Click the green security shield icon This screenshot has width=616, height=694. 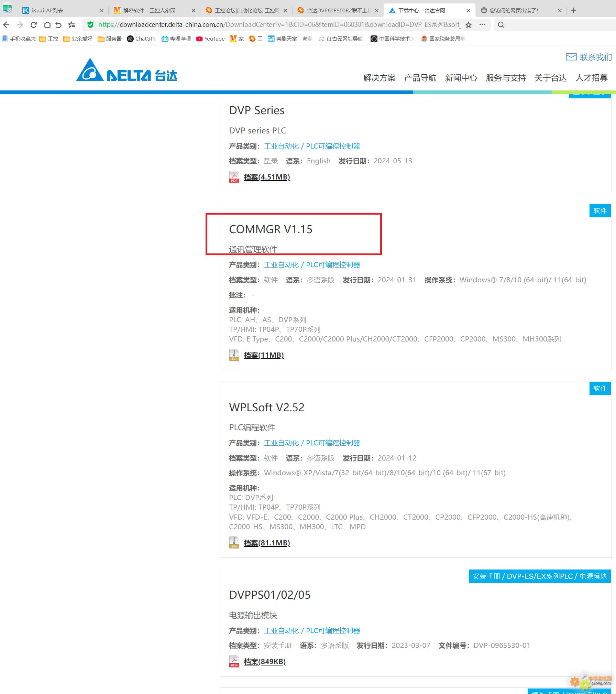(x=90, y=25)
